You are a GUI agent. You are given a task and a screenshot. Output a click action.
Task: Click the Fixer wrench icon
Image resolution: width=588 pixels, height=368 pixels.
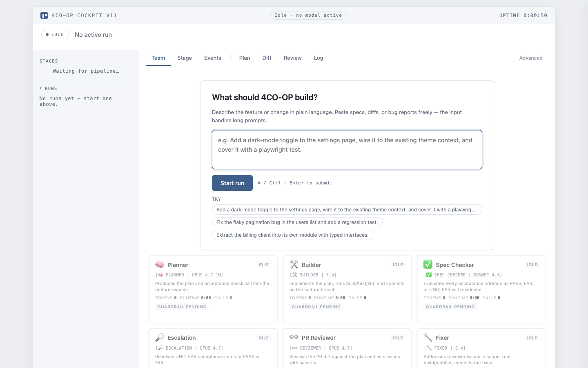(428, 338)
